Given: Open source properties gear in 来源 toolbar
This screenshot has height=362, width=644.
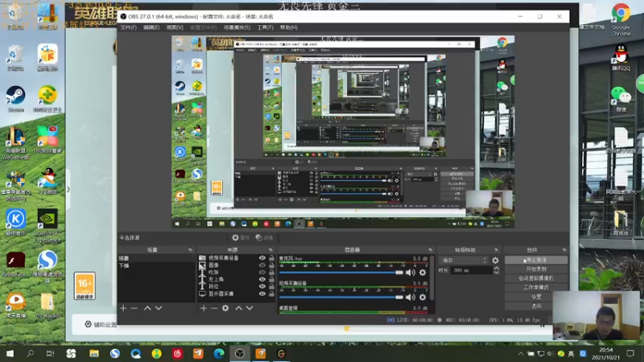Looking at the screenshot, I should pos(225,308).
